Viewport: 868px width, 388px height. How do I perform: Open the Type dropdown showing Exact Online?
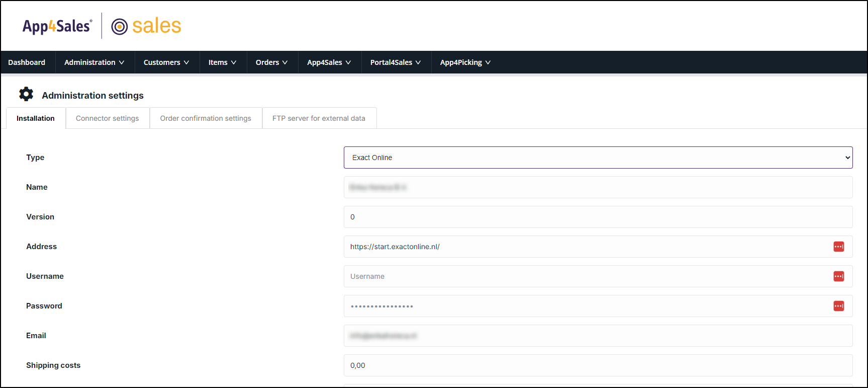[598, 158]
